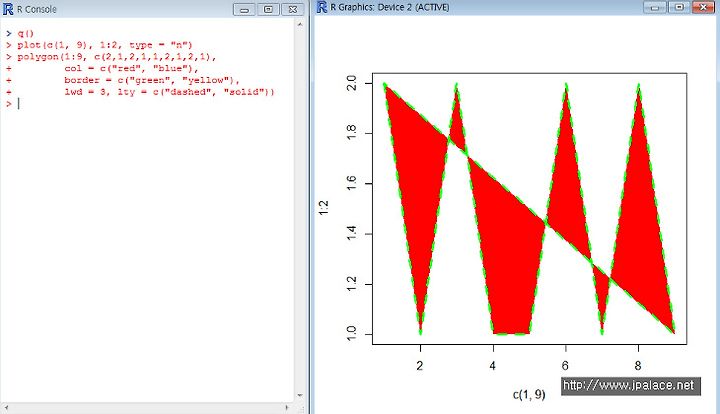Click the x-axis tick label '2'

click(420, 366)
